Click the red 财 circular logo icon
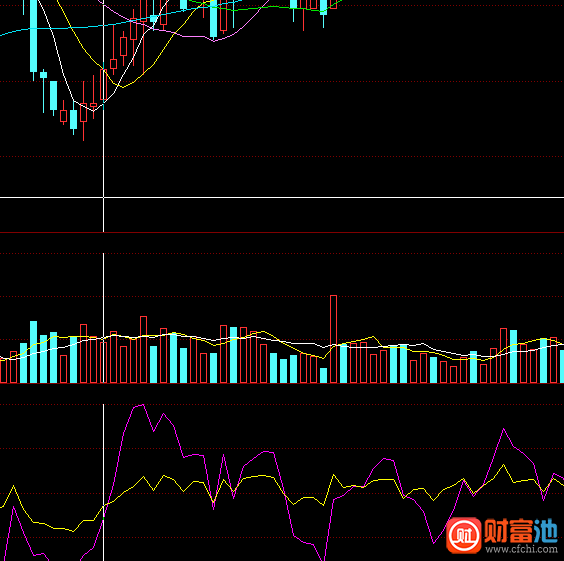The image size is (564, 561). pos(464,535)
